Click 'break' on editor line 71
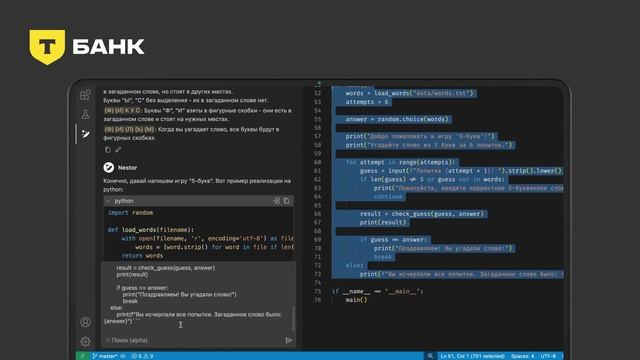Image resolution: width=640 pixels, height=360 pixels. (x=383, y=257)
